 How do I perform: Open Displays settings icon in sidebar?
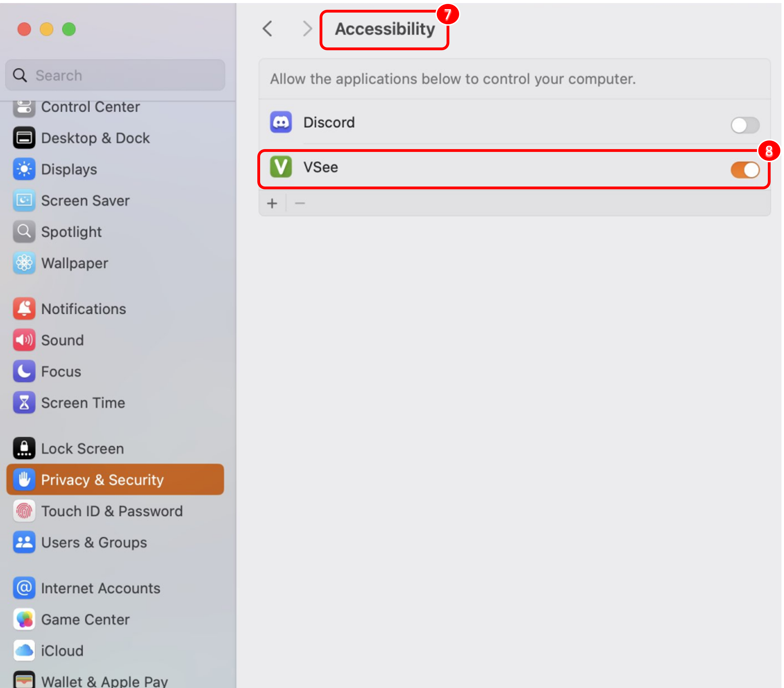pyautogui.click(x=24, y=169)
